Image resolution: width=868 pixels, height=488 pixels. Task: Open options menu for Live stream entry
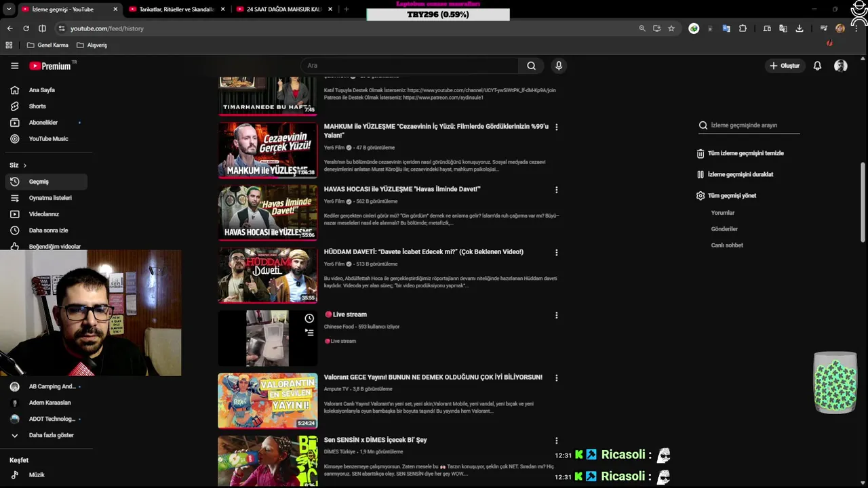pos(557,315)
